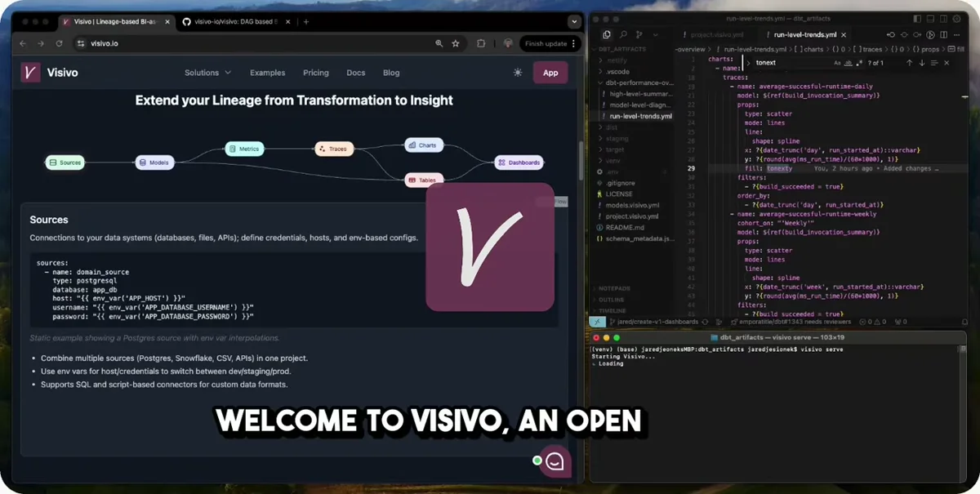Bookmark this page with the star icon
Viewport: 980px width, 494px height.
pos(456,43)
